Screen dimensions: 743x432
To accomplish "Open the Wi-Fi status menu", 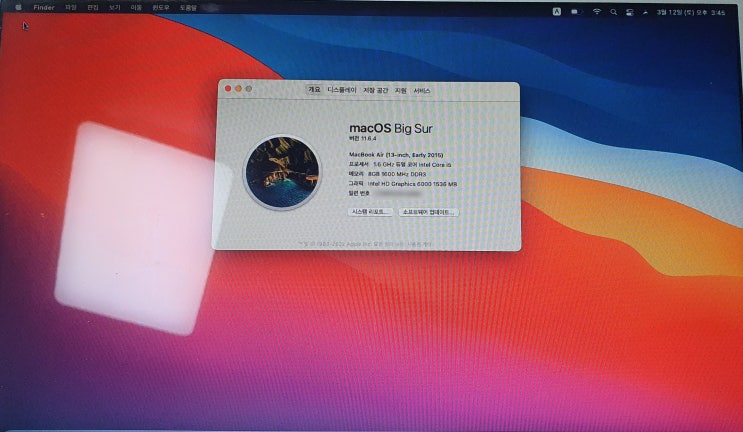I will 597,12.
